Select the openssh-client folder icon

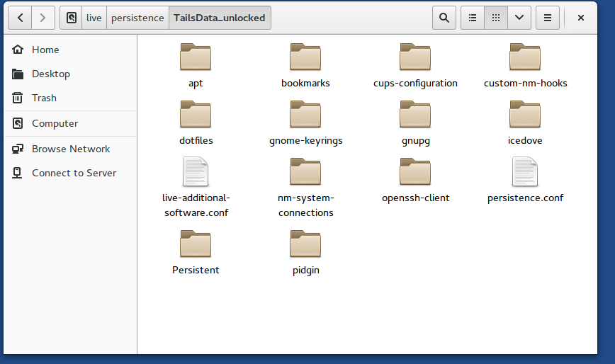[x=415, y=171]
